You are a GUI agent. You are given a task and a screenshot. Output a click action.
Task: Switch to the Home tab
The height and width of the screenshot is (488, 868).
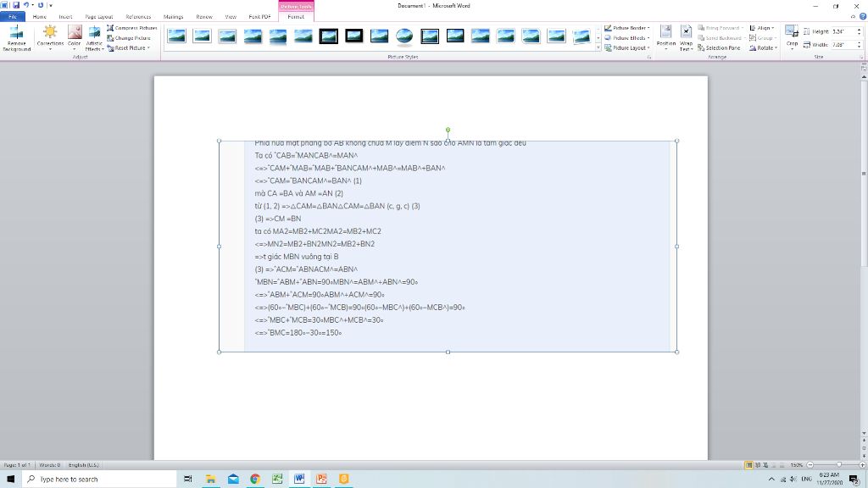tap(39, 17)
